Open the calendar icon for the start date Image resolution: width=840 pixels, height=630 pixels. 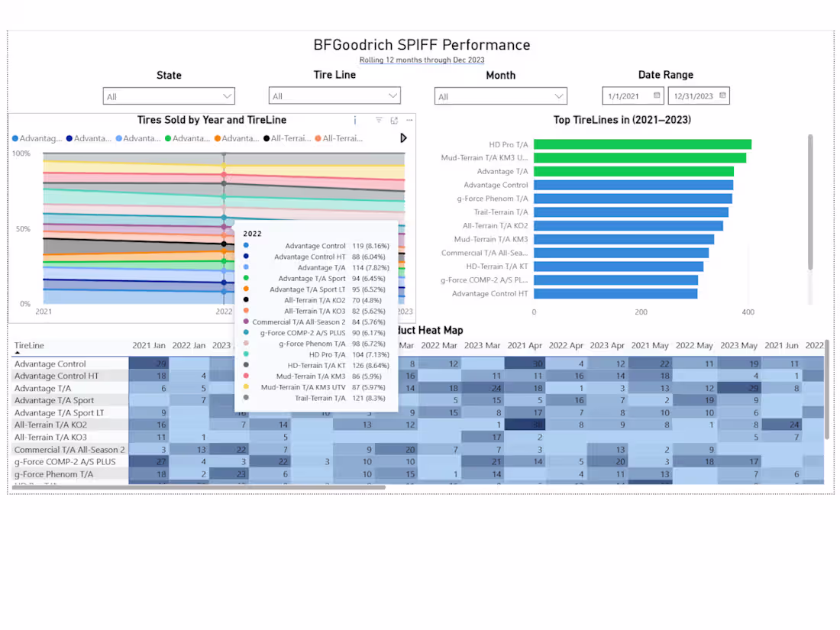(655, 95)
